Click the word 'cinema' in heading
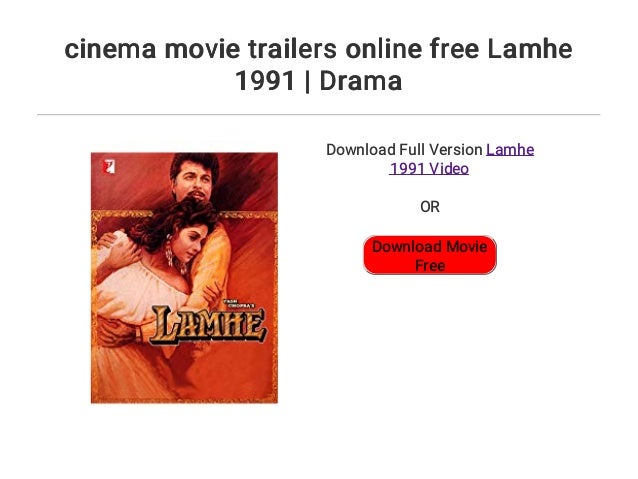Screen dimensions: 638x479 [110, 49]
